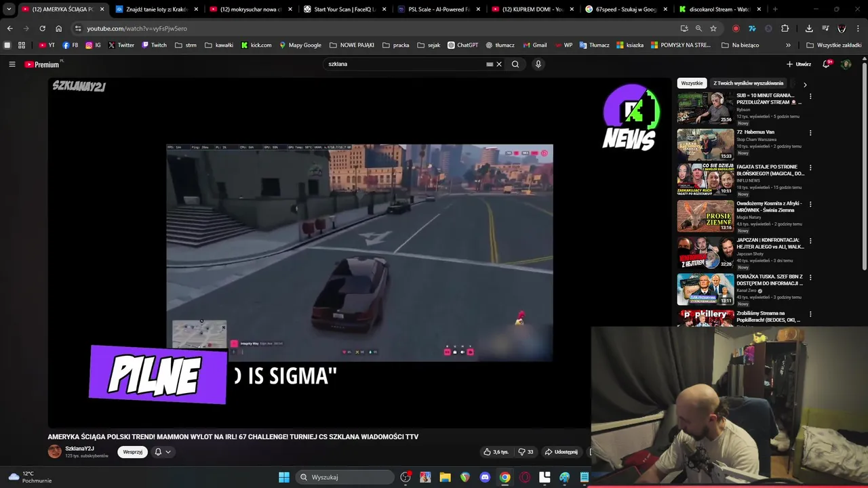This screenshot has width=868, height=488.
Task: Open the Owadożerny Kosmita z Afryki thumbnail
Action: [705, 216]
